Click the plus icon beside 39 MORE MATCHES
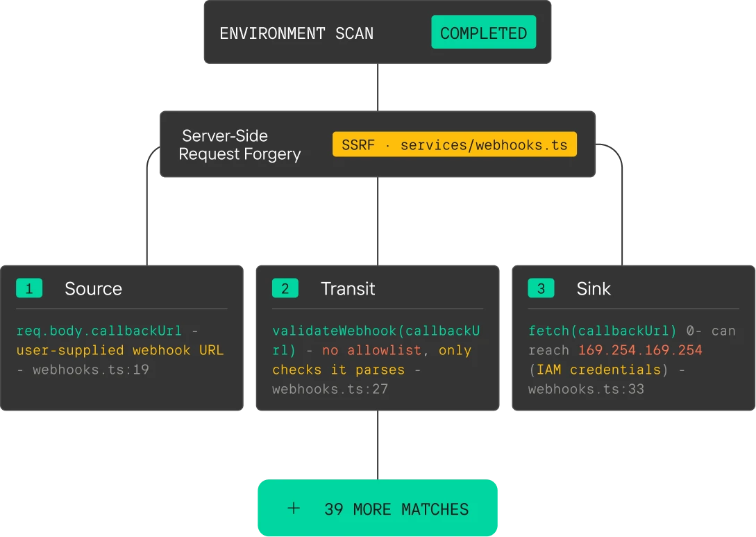Screen dimensions: 756x537 coord(294,508)
